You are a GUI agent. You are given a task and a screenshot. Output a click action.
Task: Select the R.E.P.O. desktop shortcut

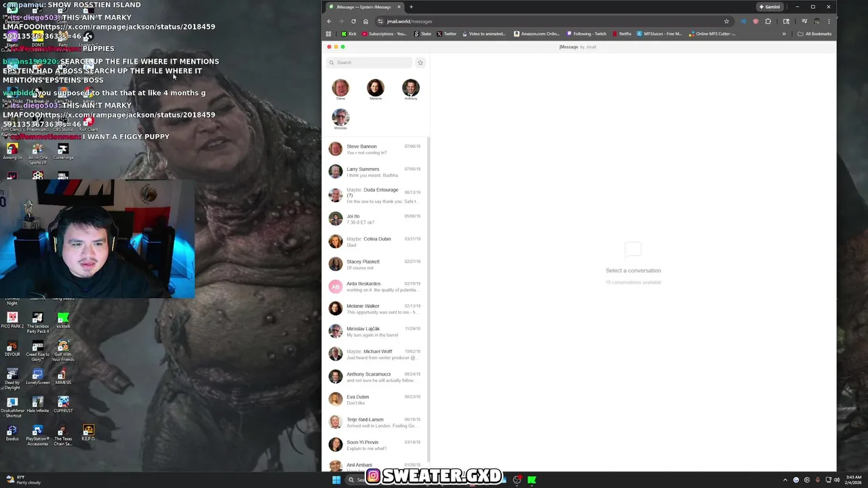point(88,433)
